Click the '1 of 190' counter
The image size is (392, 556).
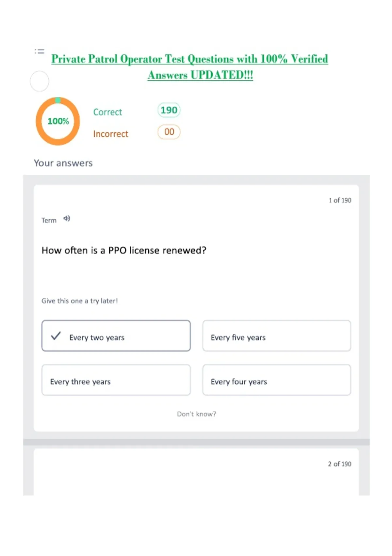[340, 200]
